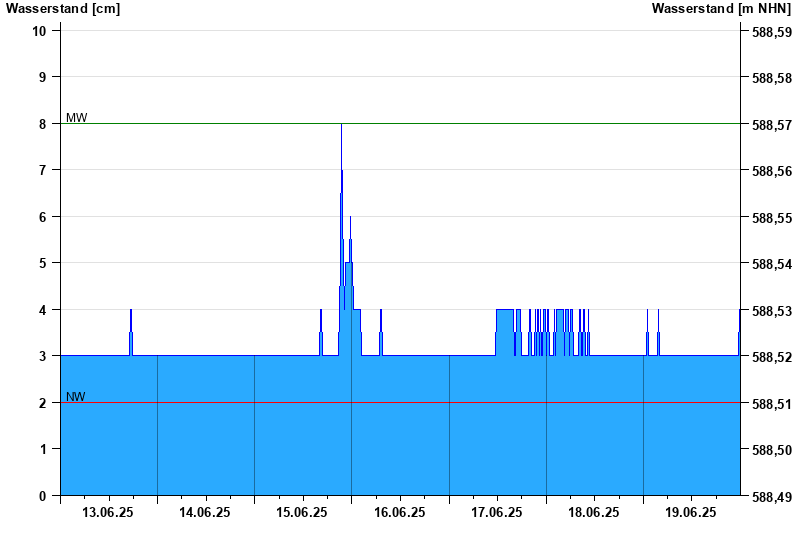Click the 588,54 value on right axis

(x=771, y=265)
